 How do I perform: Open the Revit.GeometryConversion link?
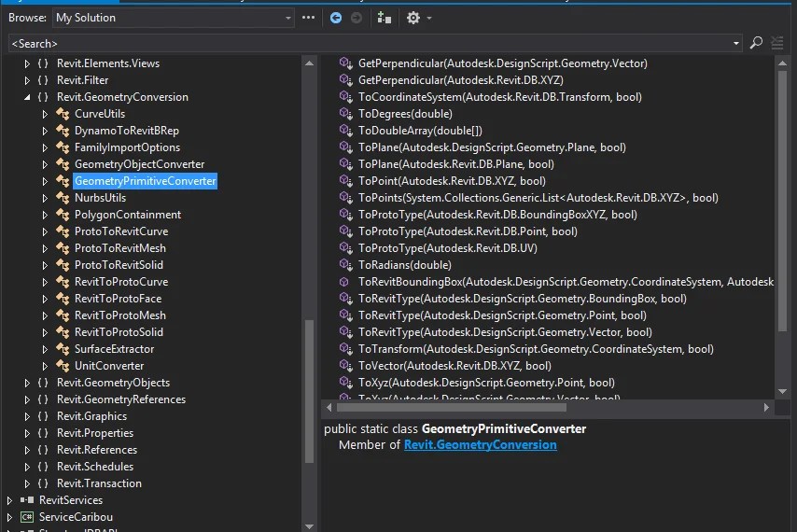coord(480,444)
